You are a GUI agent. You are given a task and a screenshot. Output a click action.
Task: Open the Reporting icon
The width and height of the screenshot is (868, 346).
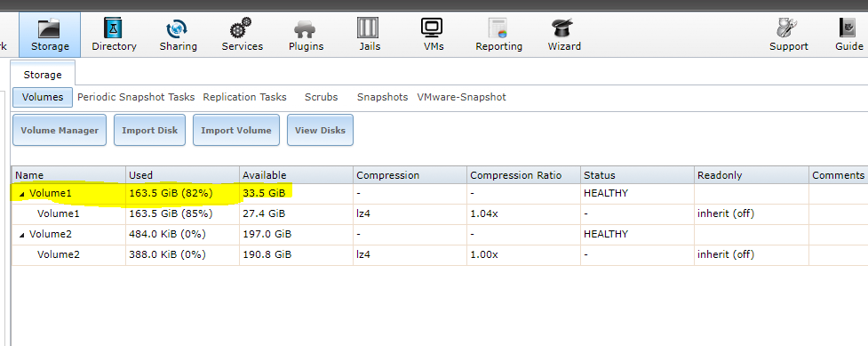point(498,28)
